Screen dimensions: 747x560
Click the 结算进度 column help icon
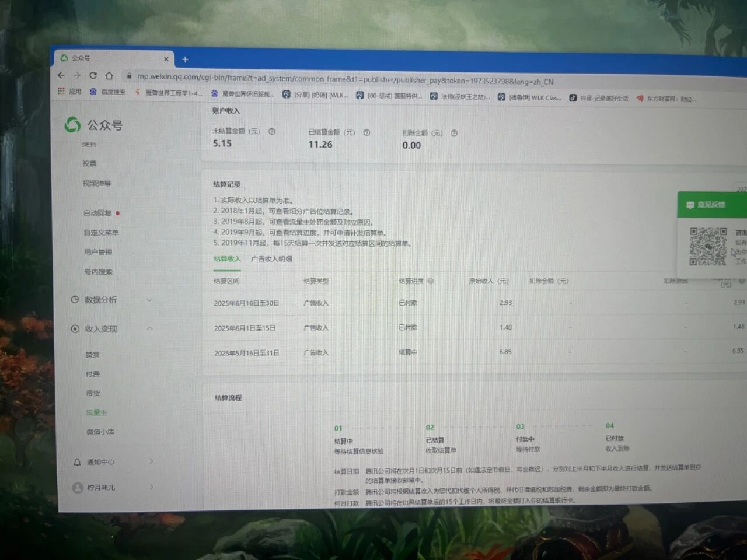[x=431, y=281]
